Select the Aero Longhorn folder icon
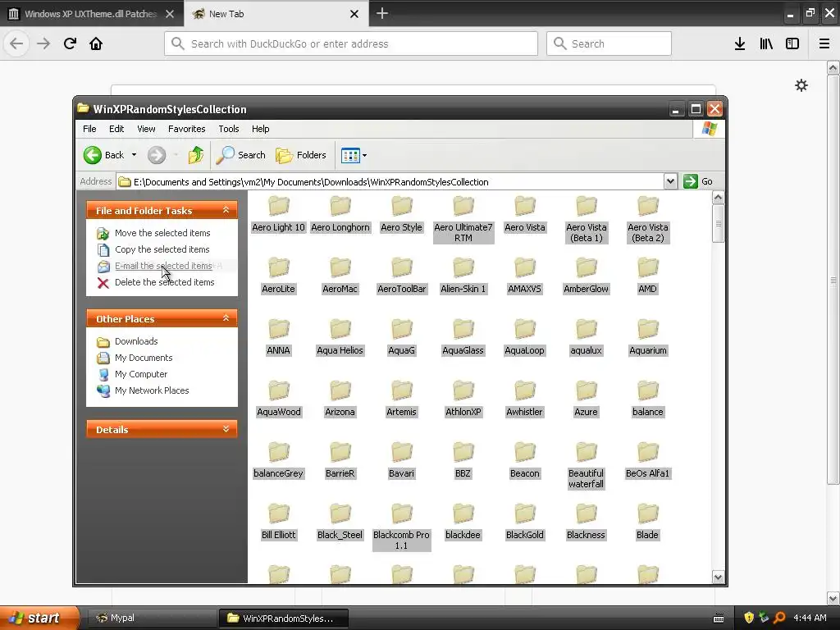 340,206
